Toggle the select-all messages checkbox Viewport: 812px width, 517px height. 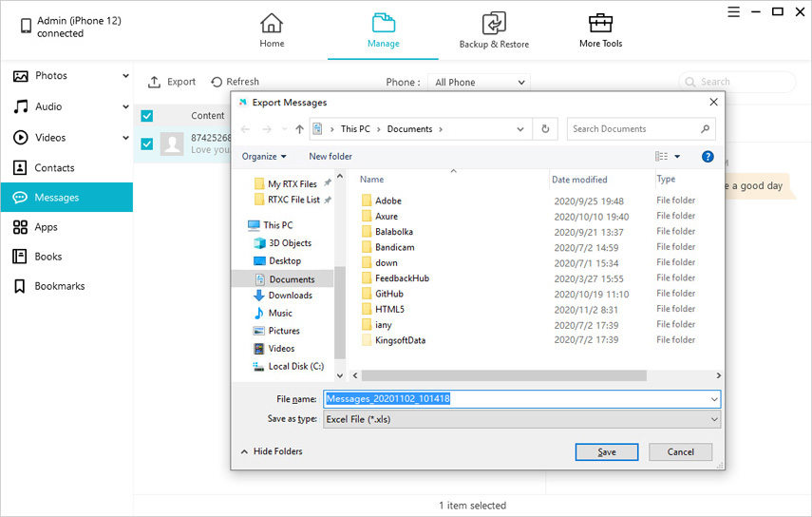[x=147, y=116]
